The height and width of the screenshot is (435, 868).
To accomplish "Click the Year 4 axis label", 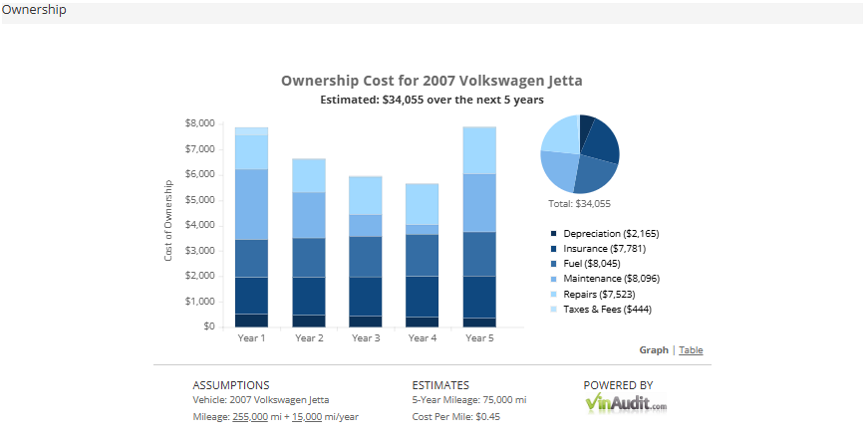I will tap(423, 337).
